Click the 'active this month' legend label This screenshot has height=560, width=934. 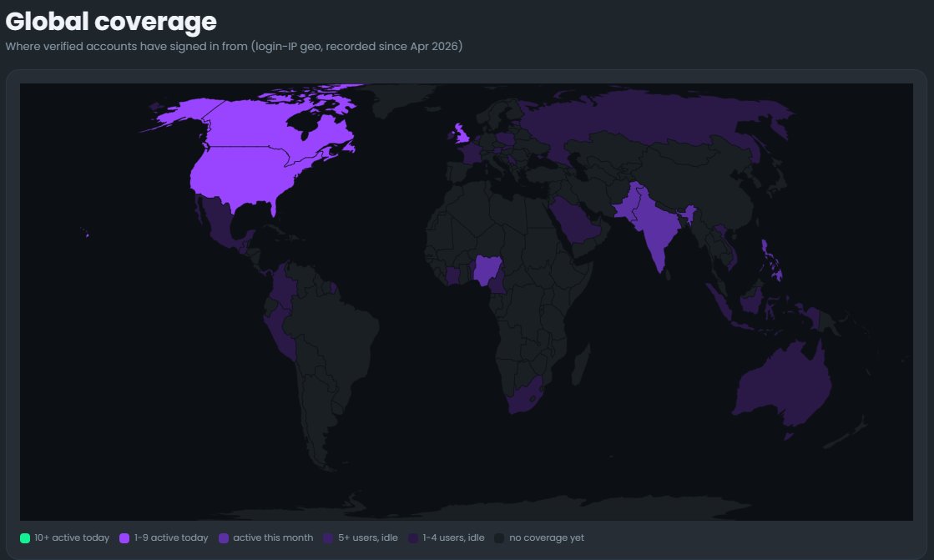click(273, 538)
